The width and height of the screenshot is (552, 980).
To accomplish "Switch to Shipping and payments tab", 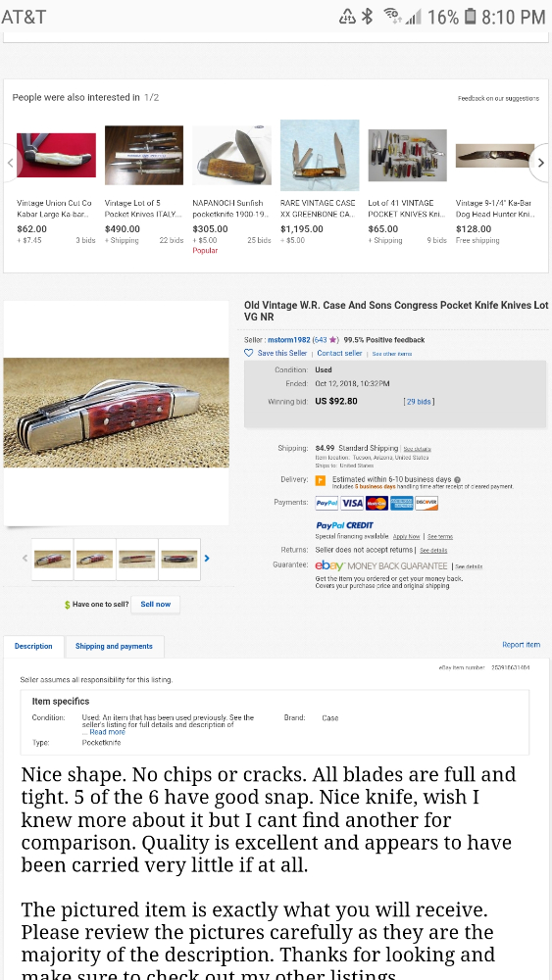I will [114, 646].
